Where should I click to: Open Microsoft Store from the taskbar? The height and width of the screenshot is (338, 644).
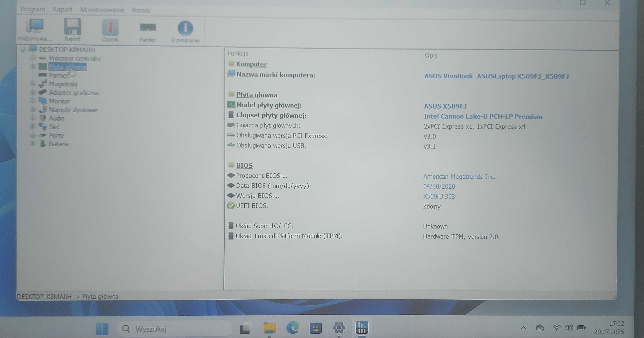click(316, 328)
